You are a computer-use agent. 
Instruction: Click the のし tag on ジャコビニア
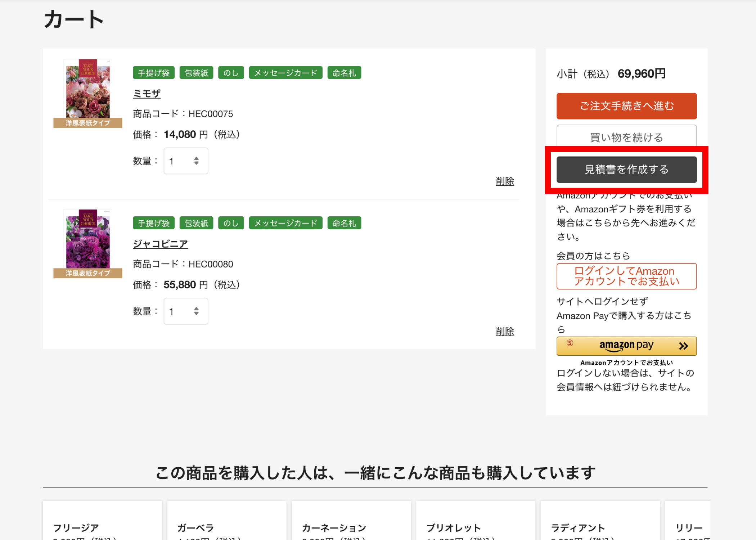click(231, 223)
